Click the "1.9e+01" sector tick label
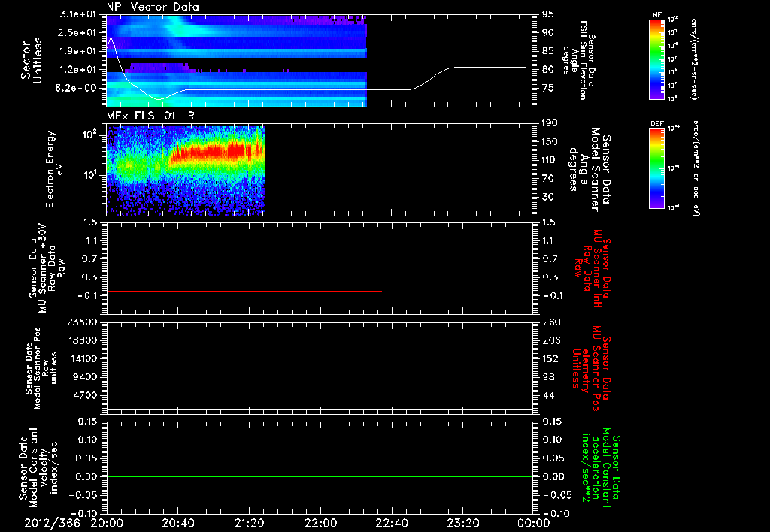The width and height of the screenshot is (770, 532). click(x=78, y=51)
